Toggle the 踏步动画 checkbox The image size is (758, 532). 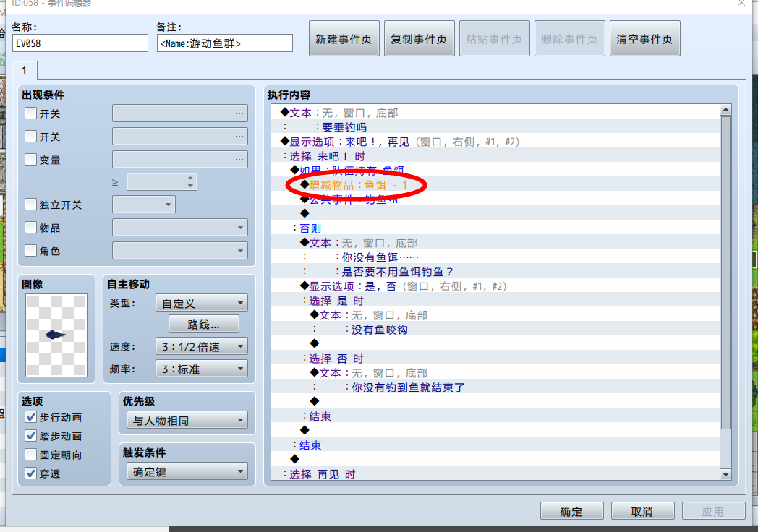(x=30, y=436)
